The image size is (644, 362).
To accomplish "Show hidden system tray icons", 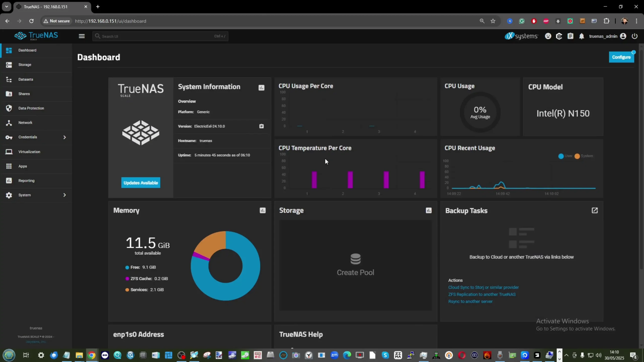I will tap(566, 355).
